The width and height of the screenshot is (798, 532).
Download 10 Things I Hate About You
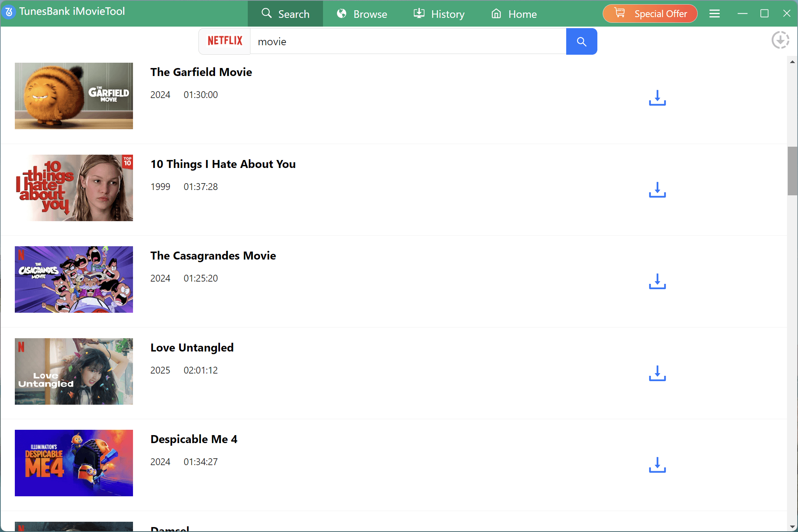(x=657, y=190)
